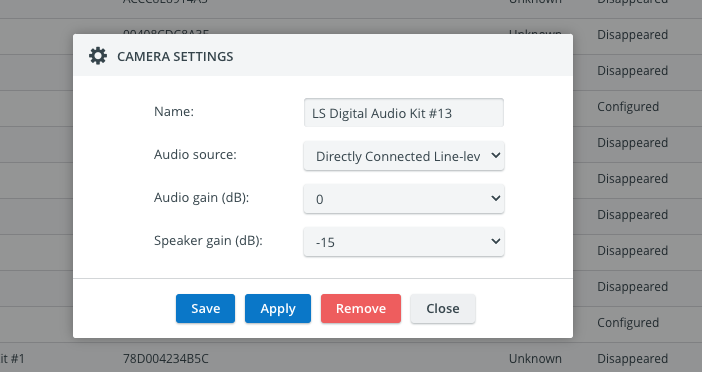Remove the camera with the red button
This screenshot has height=372, width=702.
click(x=361, y=308)
